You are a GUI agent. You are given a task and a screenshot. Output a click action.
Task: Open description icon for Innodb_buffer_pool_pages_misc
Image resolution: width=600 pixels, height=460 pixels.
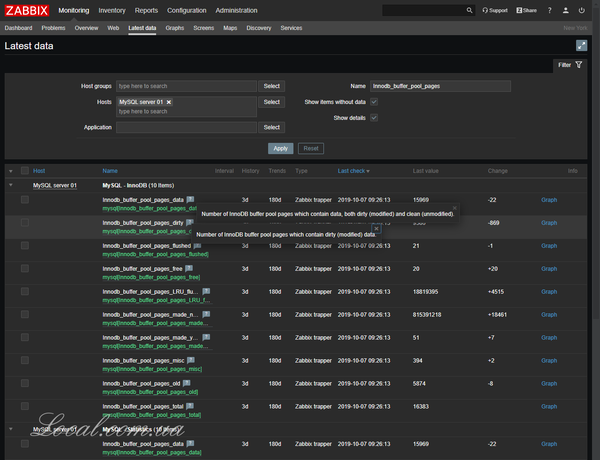pyautogui.click(x=191, y=360)
